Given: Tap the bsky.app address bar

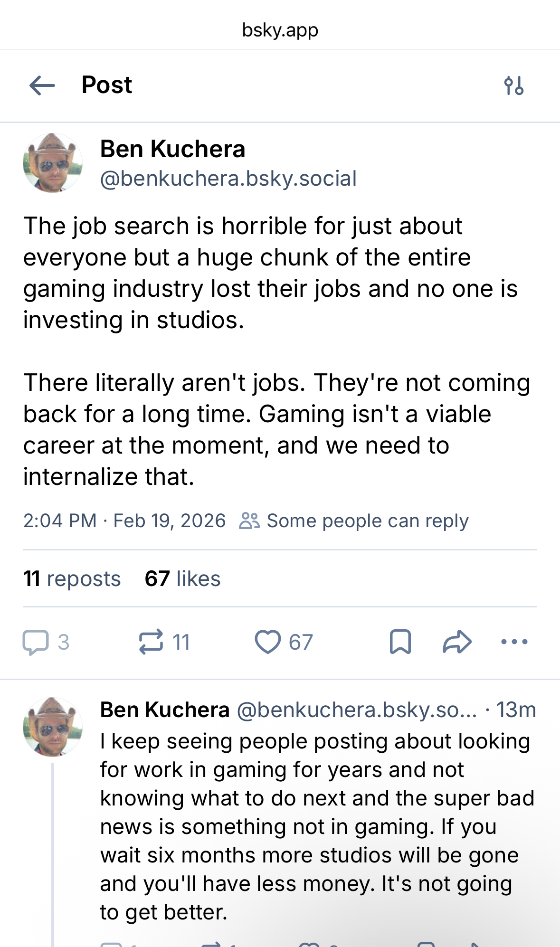Looking at the screenshot, I should coord(280,30).
